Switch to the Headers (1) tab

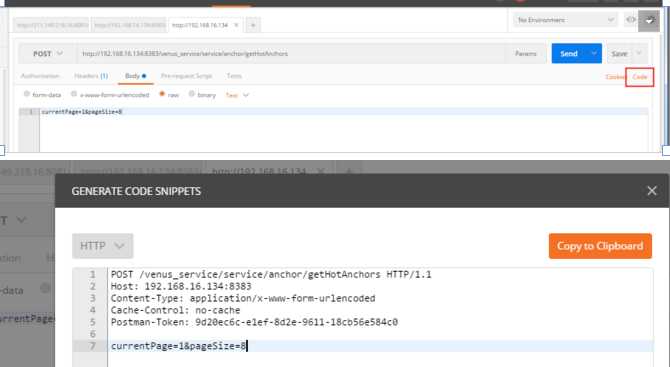click(91, 76)
